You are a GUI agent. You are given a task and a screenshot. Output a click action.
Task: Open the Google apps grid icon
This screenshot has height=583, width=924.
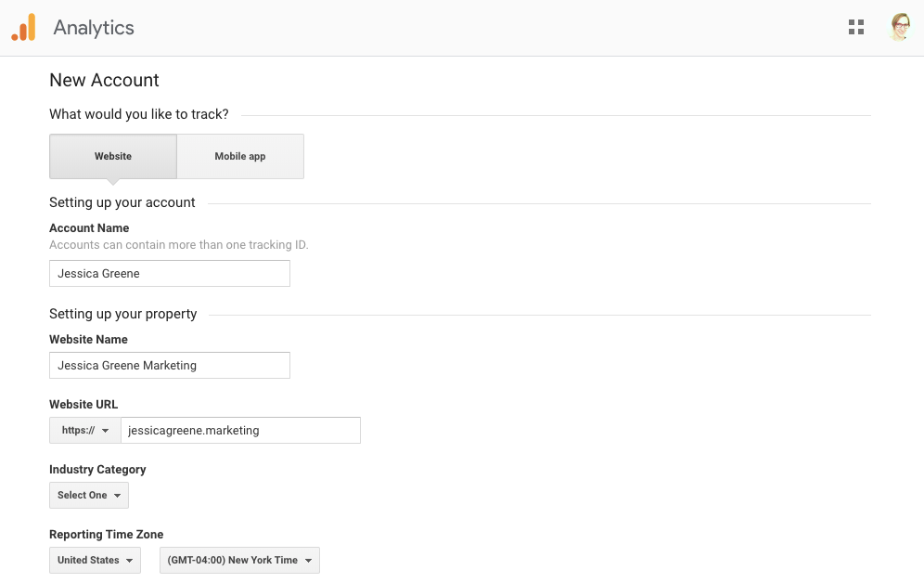[x=856, y=27]
